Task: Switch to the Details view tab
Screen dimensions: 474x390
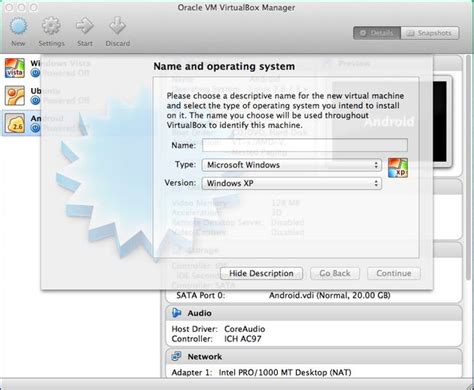Action: [x=377, y=33]
